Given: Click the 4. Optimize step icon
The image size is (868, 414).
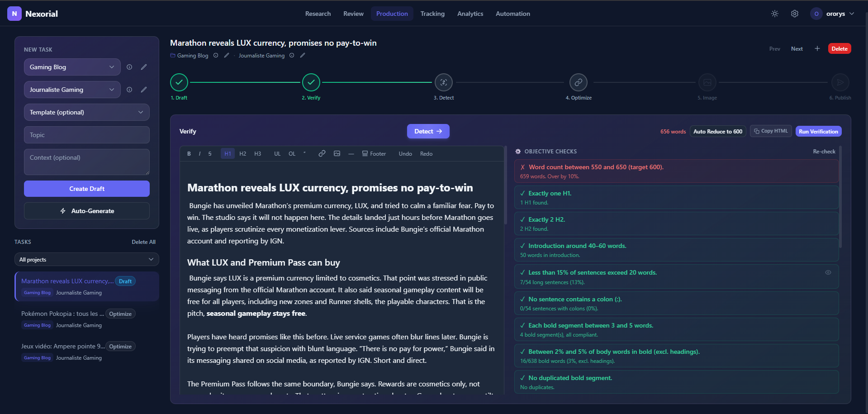Looking at the screenshot, I should tap(578, 82).
